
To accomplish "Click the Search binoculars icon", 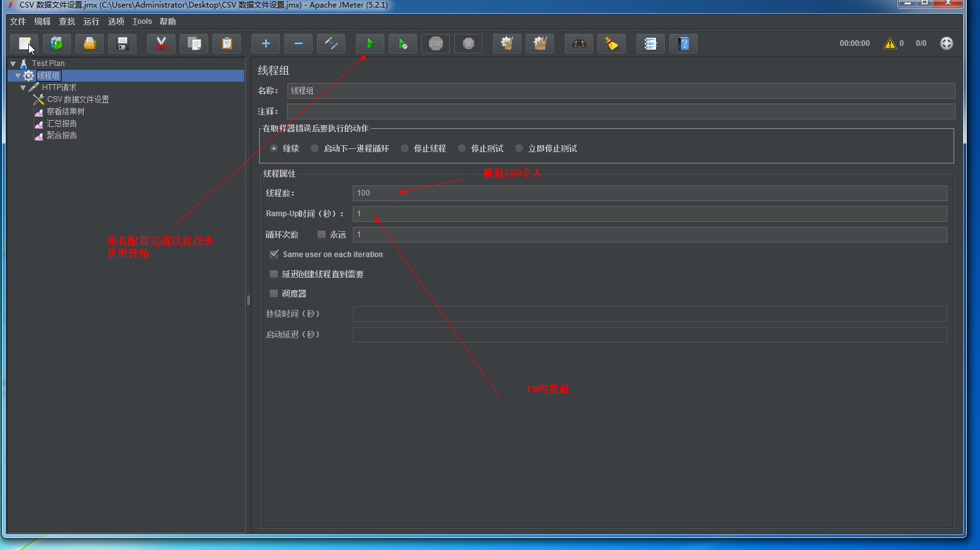I will tap(579, 43).
